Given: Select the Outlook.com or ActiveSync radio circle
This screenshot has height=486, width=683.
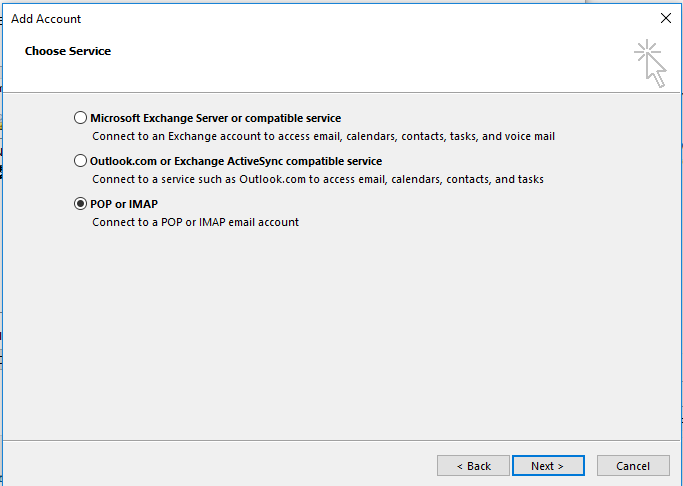Looking at the screenshot, I should click(80, 161).
